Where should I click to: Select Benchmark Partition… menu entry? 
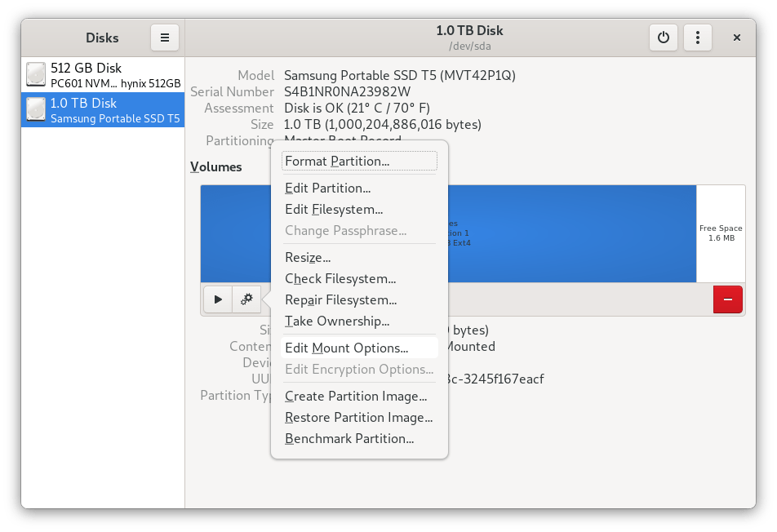[x=359, y=439]
